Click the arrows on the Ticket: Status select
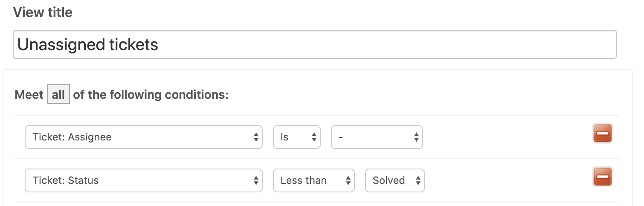Image resolution: width=644 pixels, height=206 pixels. (256, 180)
